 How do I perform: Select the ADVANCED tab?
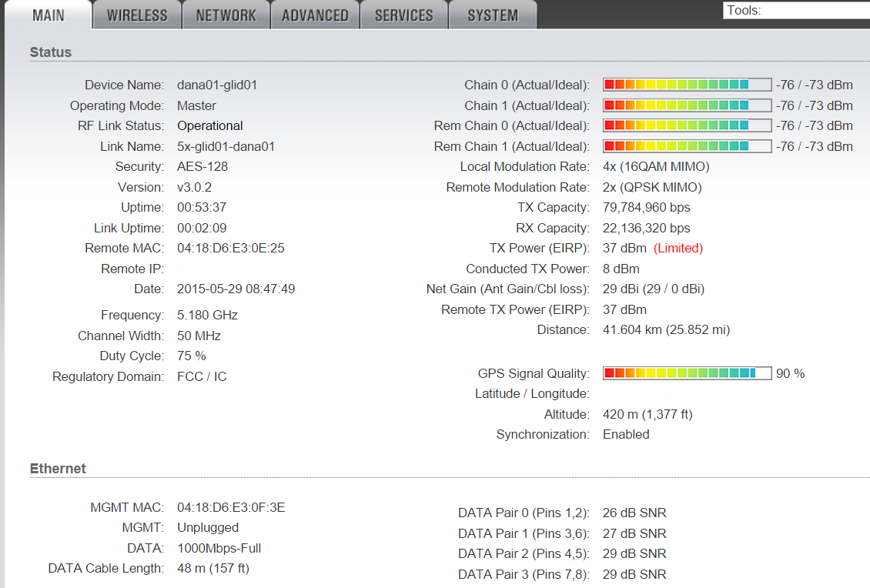315,15
